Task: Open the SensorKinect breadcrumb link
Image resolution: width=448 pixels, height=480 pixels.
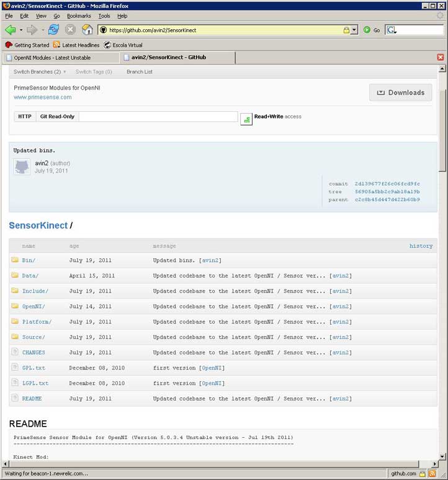Action: 38,225
